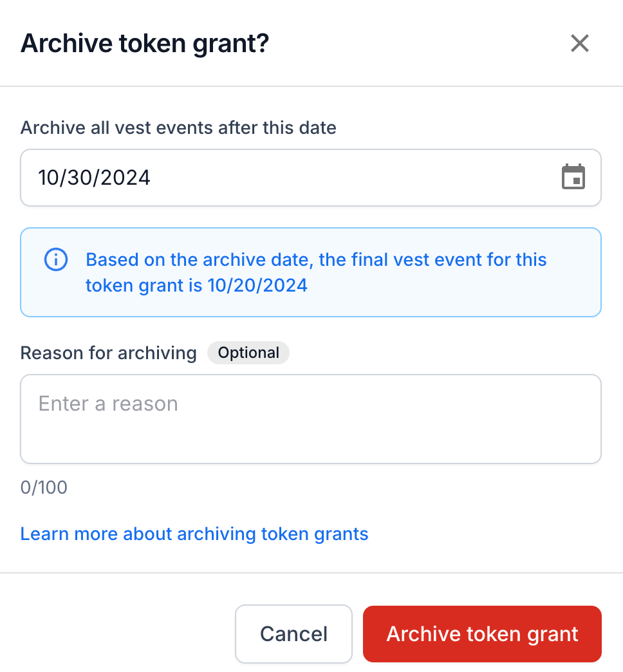Viewport: 623px width, 672px height.
Task: Select the year 2024 in archive date field
Action: [126, 178]
